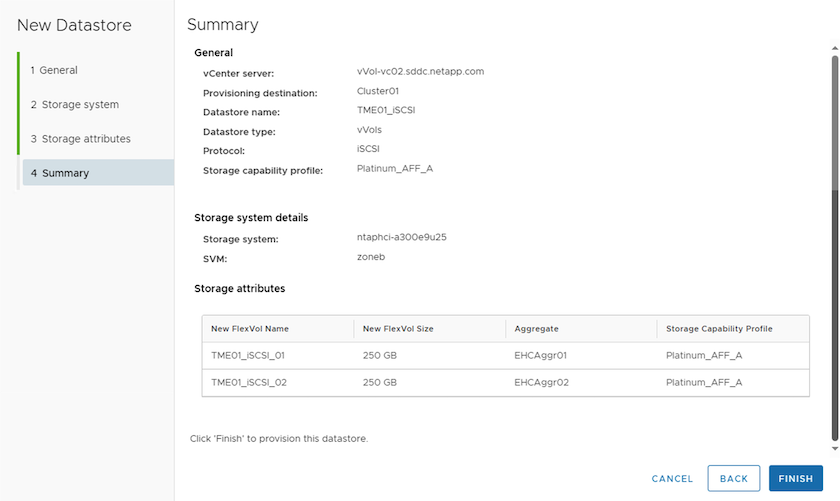Click the EHCAggr01 aggregate cell
The image size is (840, 501).
pyautogui.click(x=541, y=355)
